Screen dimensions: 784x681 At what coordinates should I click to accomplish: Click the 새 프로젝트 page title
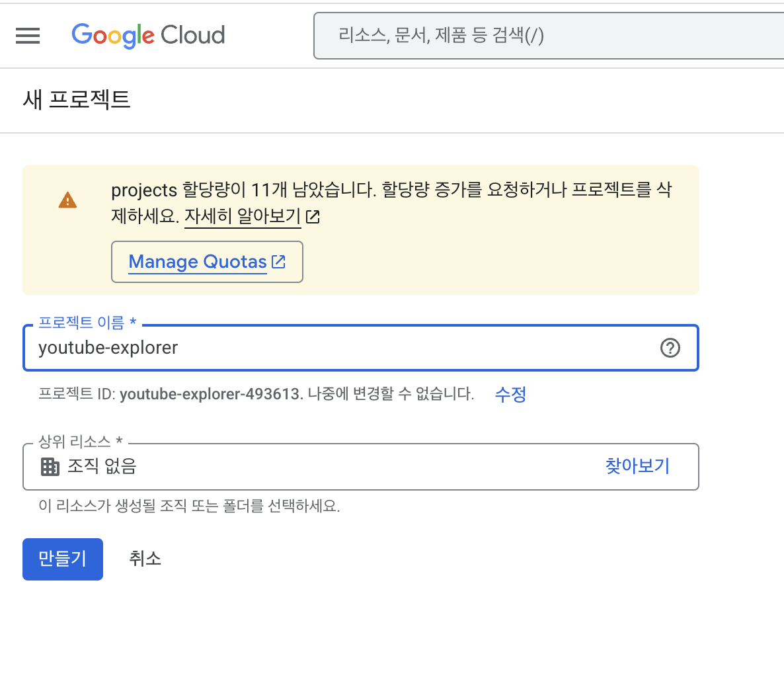click(x=77, y=100)
